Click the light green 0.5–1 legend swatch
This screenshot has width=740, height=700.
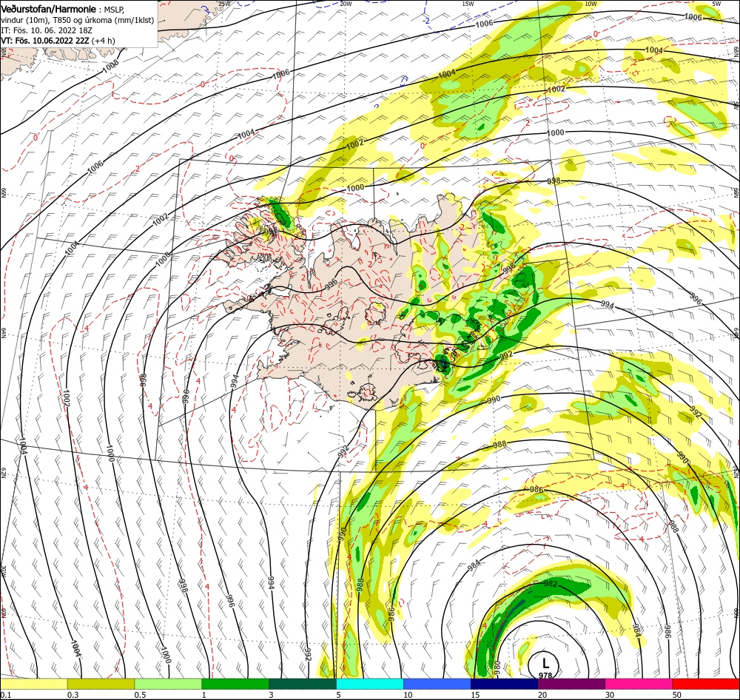[168, 684]
